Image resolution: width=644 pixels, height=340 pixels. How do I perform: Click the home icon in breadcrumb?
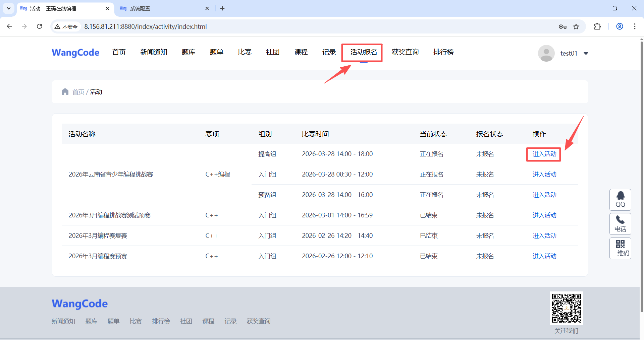pyautogui.click(x=65, y=92)
